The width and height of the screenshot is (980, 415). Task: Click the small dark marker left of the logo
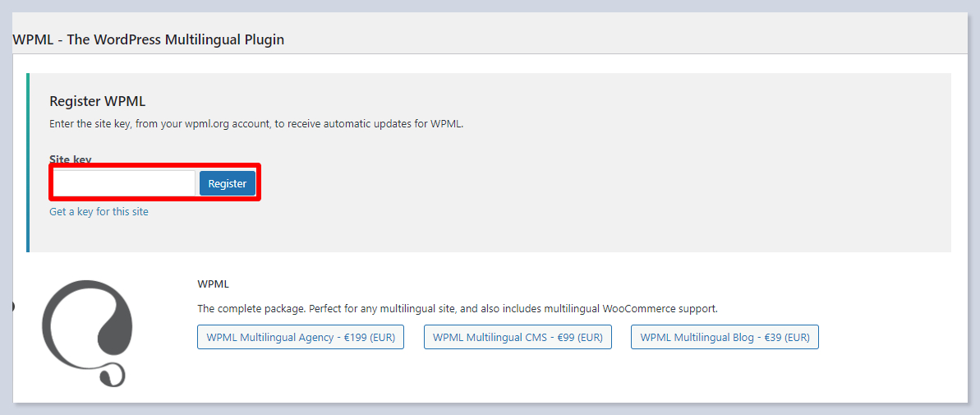pyautogui.click(x=13, y=307)
